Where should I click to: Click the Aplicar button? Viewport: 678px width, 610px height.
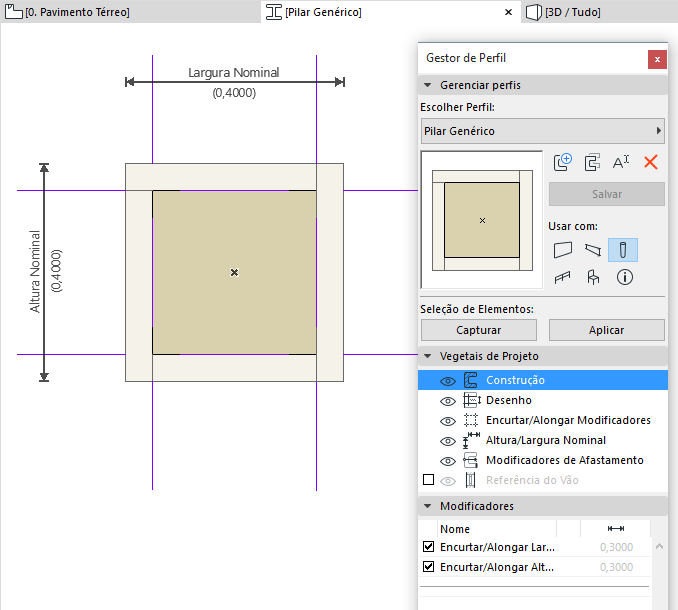point(607,330)
